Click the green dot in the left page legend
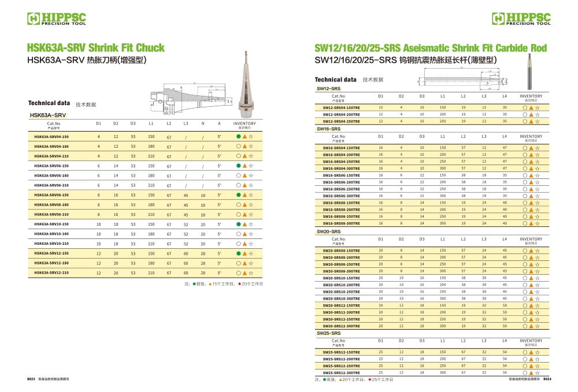578x392 pixels. [x=194, y=284]
